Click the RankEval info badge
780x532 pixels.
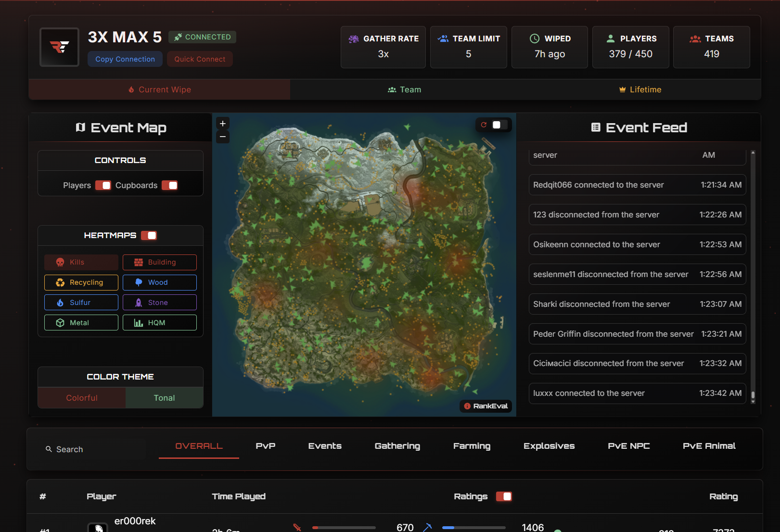tap(486, 406)
